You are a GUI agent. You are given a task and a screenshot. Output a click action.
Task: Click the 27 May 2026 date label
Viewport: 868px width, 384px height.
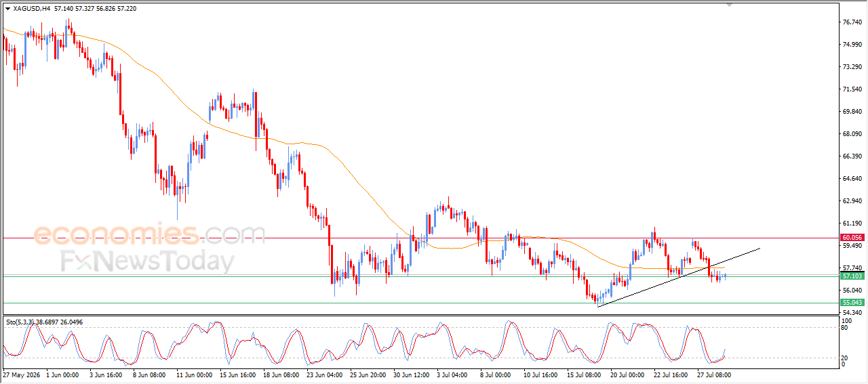pos(21,374)
